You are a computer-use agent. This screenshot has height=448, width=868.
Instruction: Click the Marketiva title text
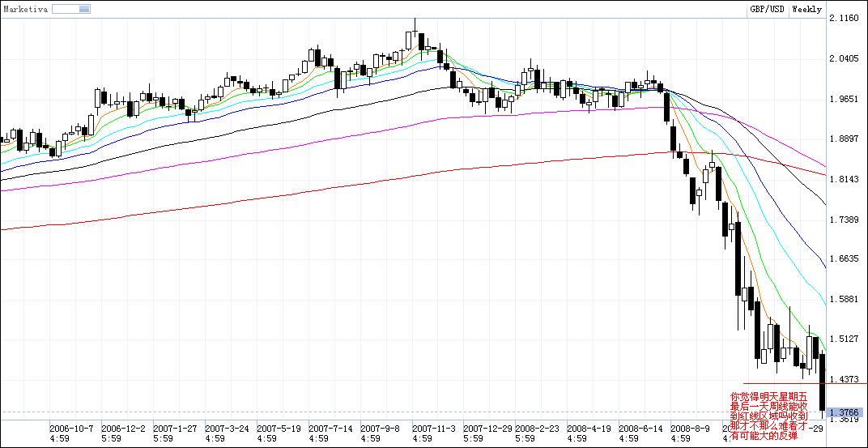[x=25, y=9]
